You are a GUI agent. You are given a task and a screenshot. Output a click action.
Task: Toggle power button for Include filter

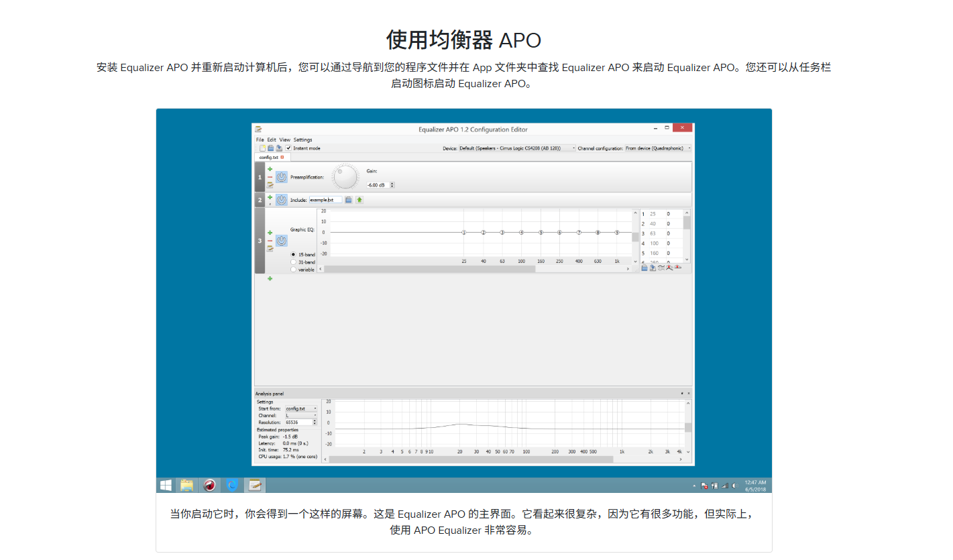282,200
